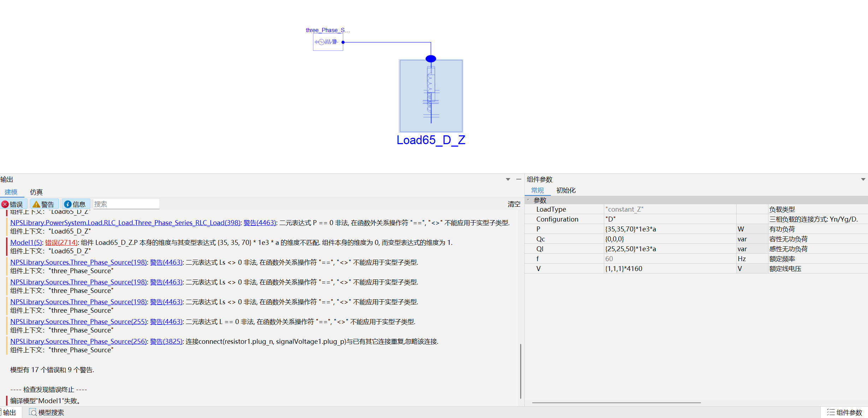This screenshot has height=418, width=868.
Task: Switch to the 常规 parameters tab
Action: pyautogui.click(x=537, y=190)
